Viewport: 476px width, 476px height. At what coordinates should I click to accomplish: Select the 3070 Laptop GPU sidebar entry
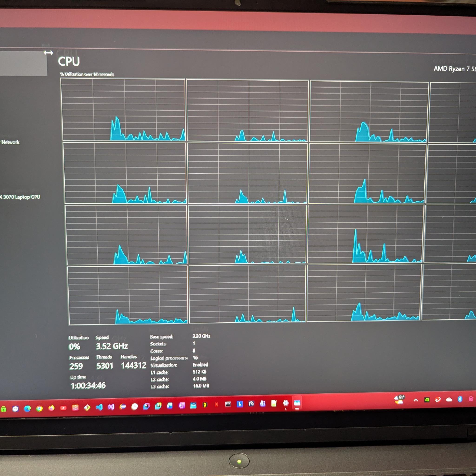point(20,197)
